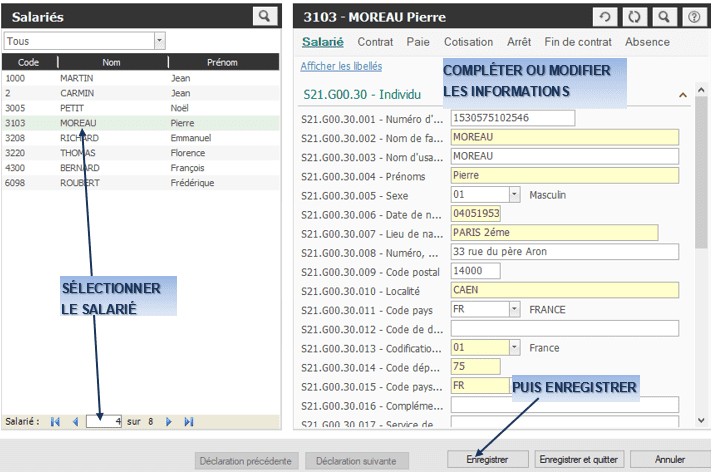Open help with the question mark icon
The height and width of the screenshot is (474, 711).
(690, 17)
